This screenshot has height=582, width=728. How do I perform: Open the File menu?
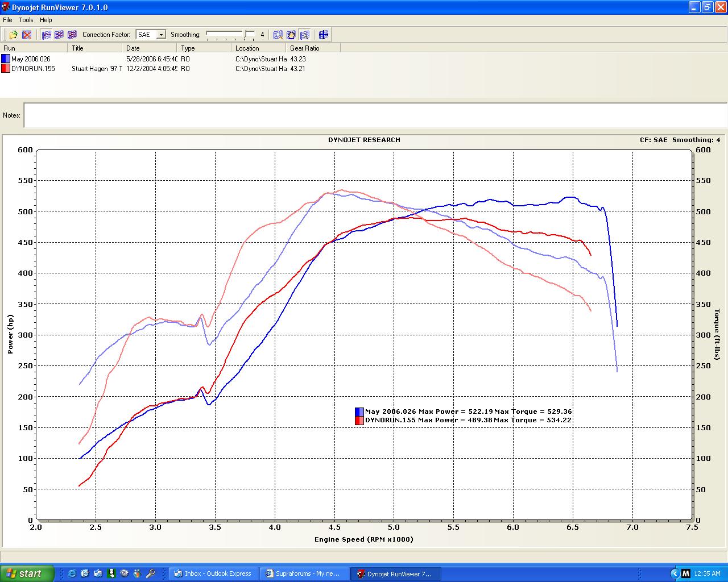7,20
